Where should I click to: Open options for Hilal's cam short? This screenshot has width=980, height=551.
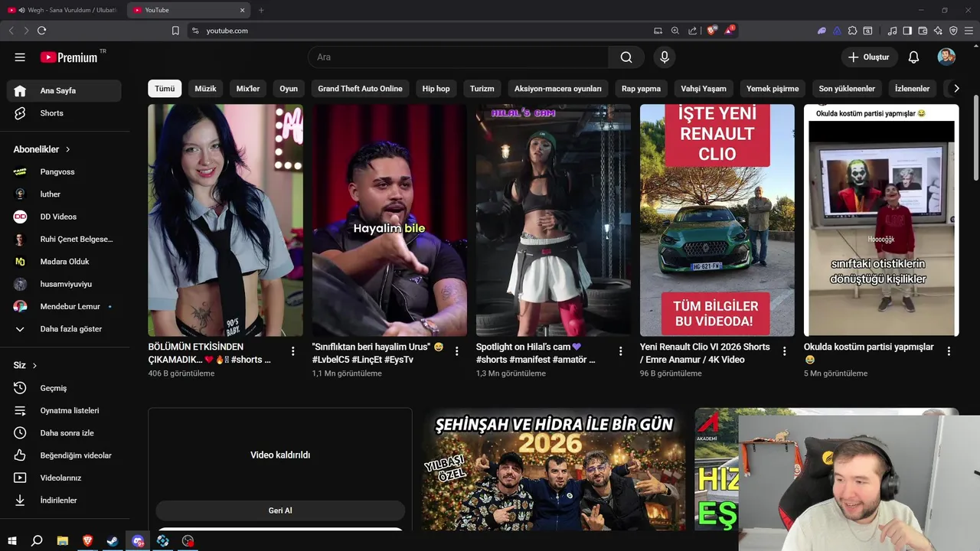pyautogui.click(x=620, y=351)
